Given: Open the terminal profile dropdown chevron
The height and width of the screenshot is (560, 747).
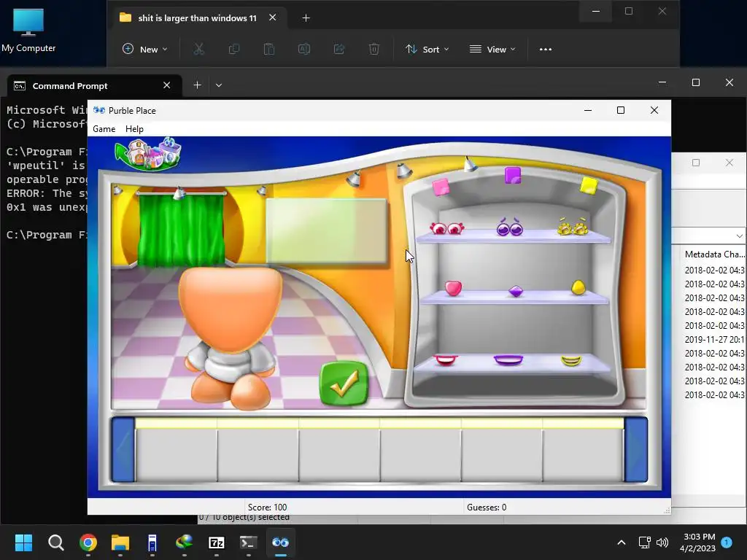Looking at the screenshot, I should pyautogui.click(x=219, y=85).
